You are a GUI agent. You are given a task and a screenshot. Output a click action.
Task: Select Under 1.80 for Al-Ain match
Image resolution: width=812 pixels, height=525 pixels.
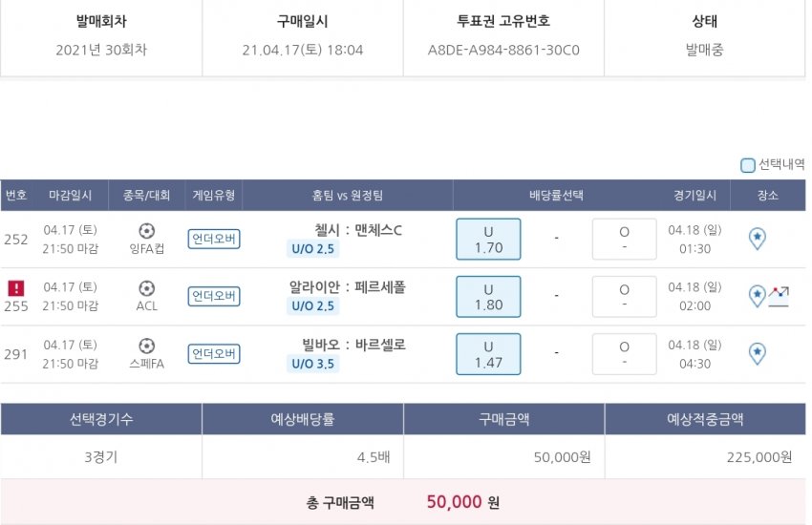click(x=488, y=297)
